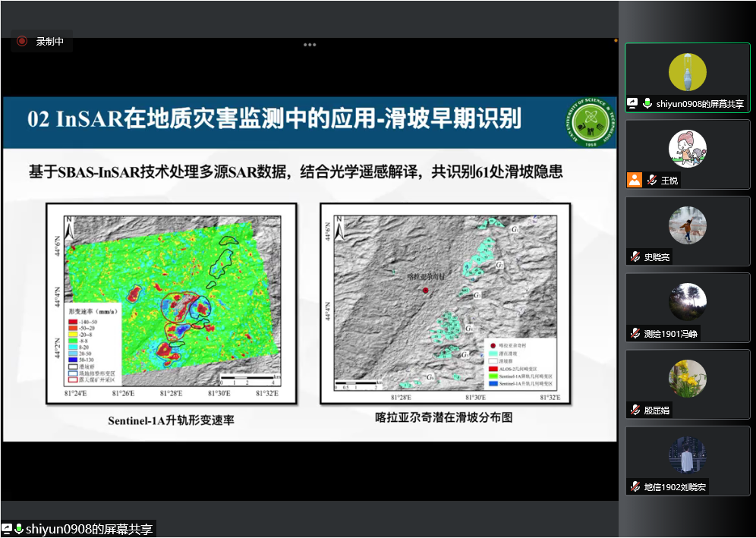Image resolution: width=756 pixels, height=538 pixels.
Task: Click 测绘1901冯峰's muted microphone icon
Action: pos(635,334)
